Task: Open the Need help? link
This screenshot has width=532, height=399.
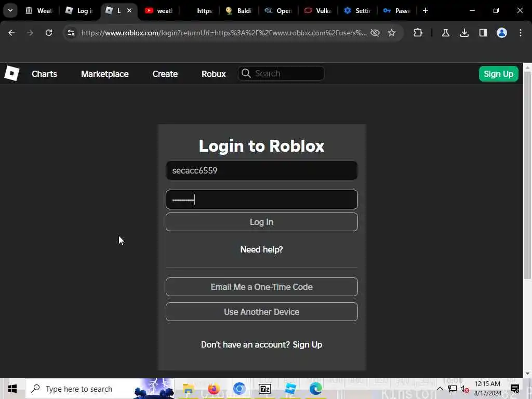Action: pyautogui.click(x=262, y=250)
